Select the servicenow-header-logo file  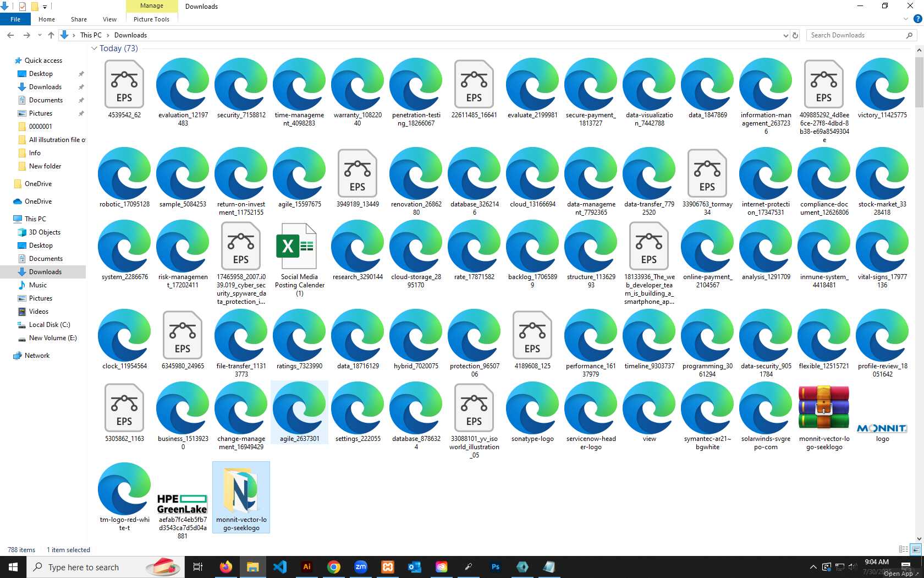coord(591,416)
